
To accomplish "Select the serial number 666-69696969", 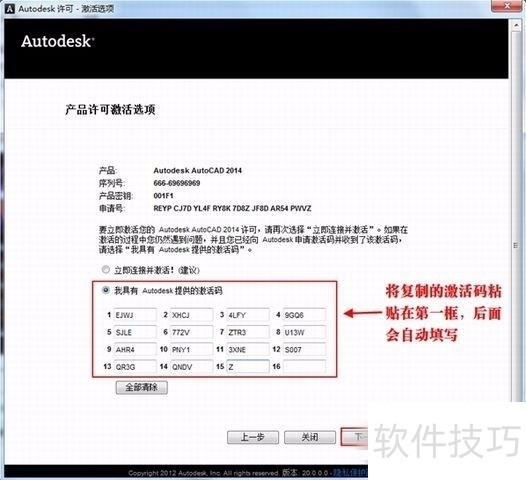I will click(177, 183).
